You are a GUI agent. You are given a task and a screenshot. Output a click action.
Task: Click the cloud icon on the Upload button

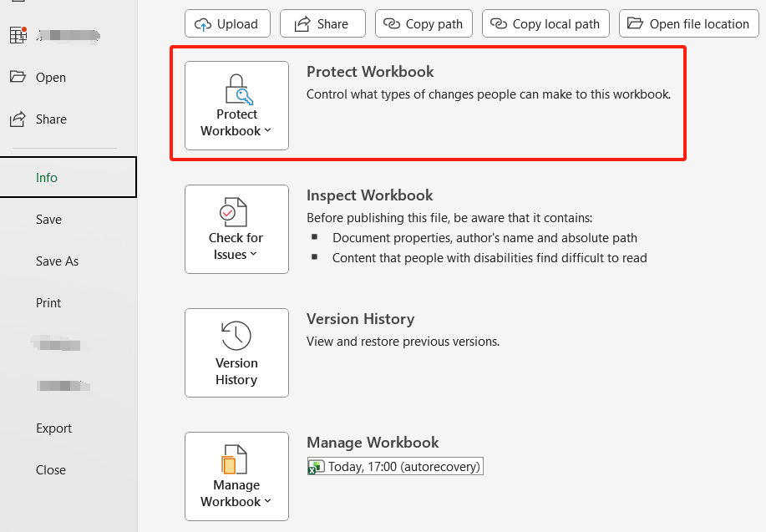(x=203, y=24)
